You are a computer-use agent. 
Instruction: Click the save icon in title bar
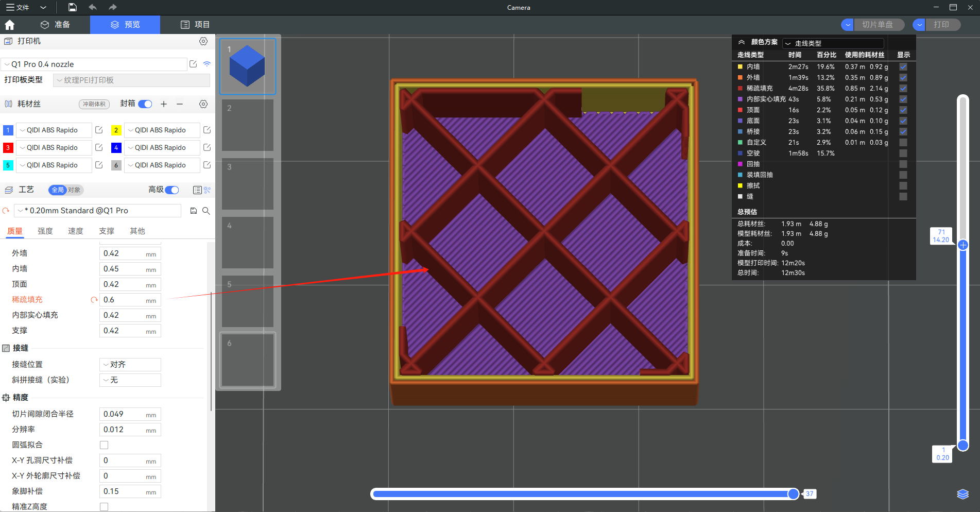(73, 7)
